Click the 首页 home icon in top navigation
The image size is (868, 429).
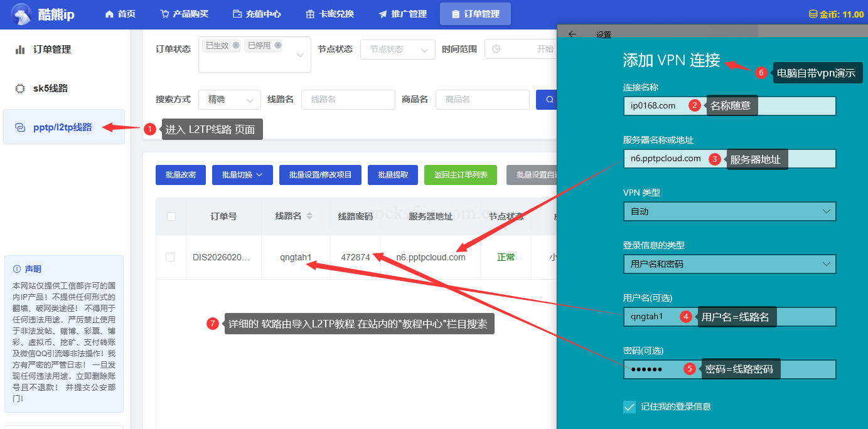[x=110, y=13]
